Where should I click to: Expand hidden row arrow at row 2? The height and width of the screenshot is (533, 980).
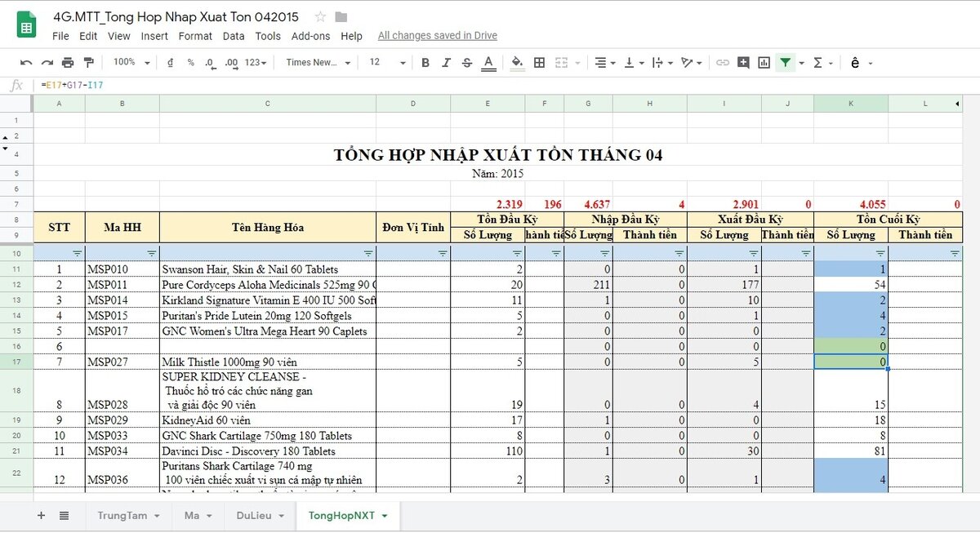5,136
